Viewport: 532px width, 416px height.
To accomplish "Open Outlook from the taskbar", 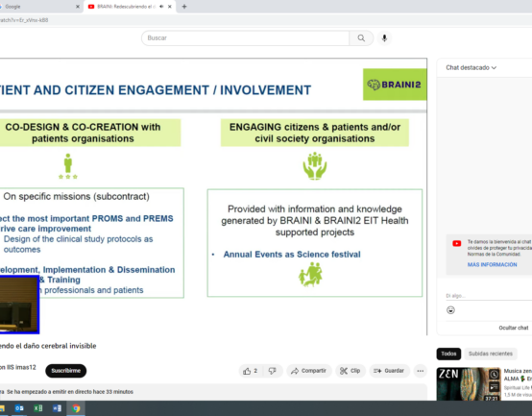I will (19, 408).
